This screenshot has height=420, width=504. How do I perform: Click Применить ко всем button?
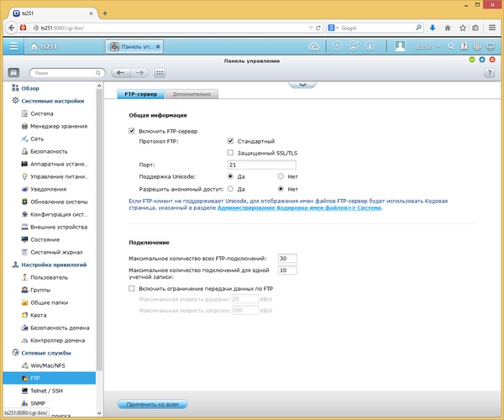(152, 404)
